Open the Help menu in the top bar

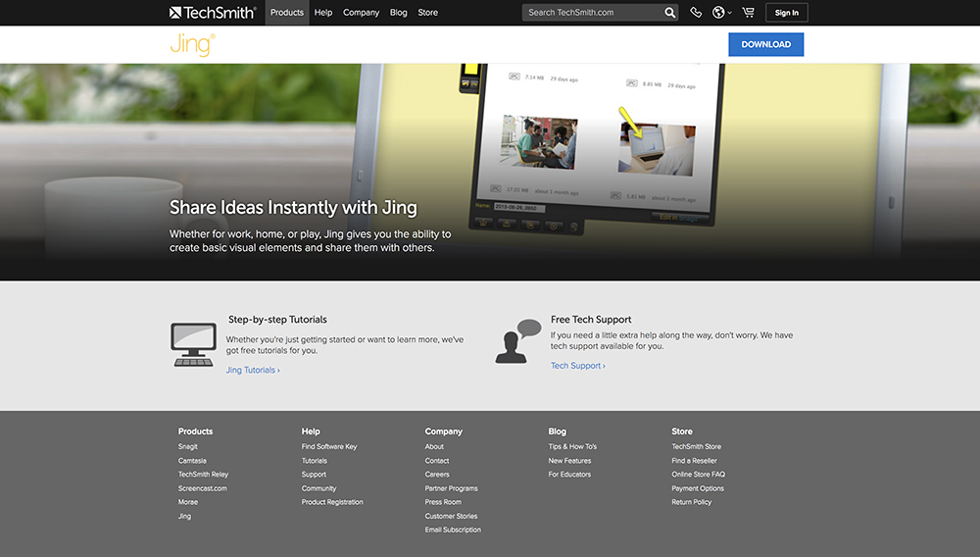(x=323, y=13)
